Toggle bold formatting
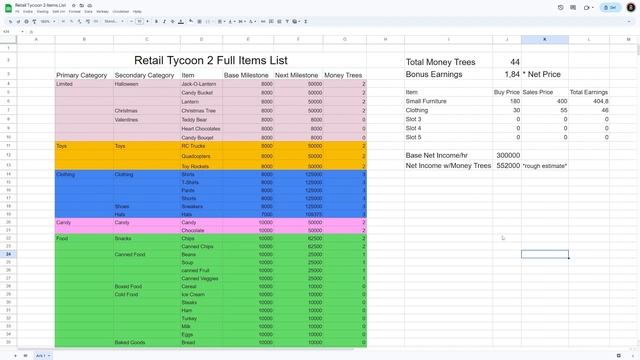The height and width of the screenshot is (360, 640). [x=156, y=21]
